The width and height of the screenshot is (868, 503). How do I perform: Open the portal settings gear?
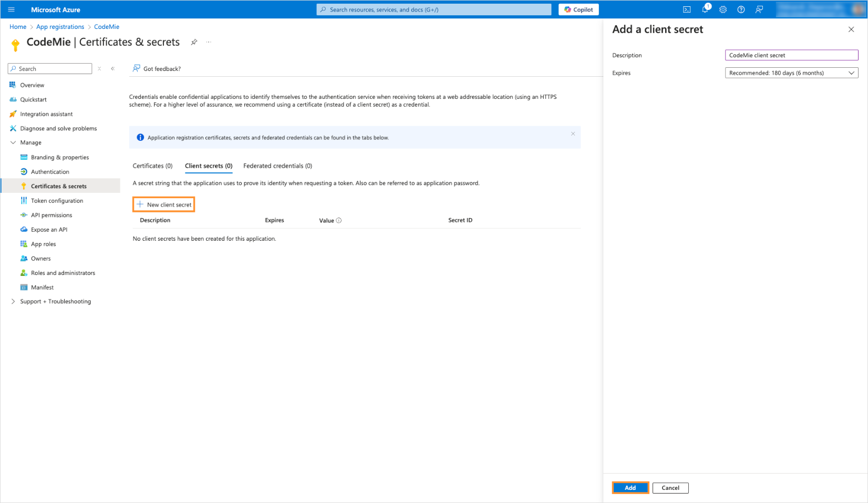point(723,9)
